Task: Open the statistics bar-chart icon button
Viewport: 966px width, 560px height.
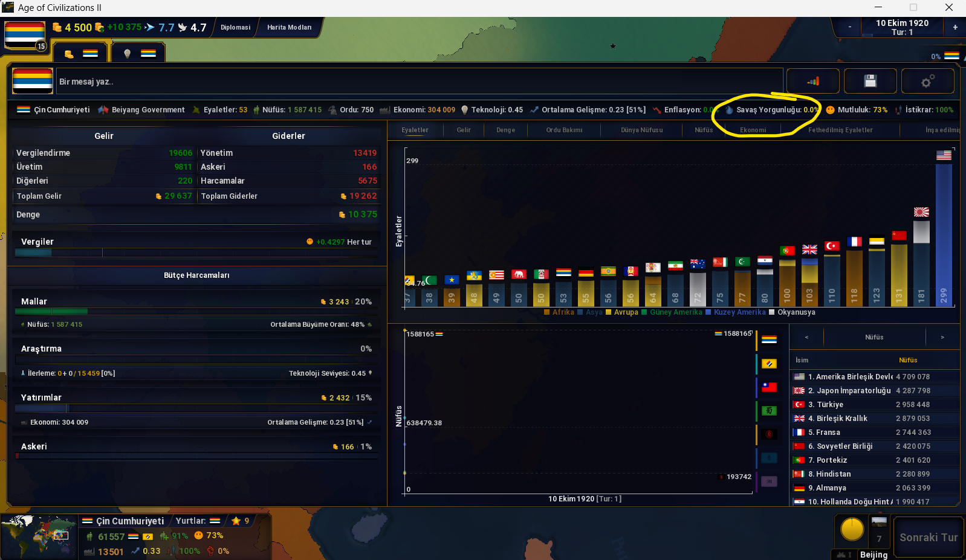Action: [x=812, y=81]
